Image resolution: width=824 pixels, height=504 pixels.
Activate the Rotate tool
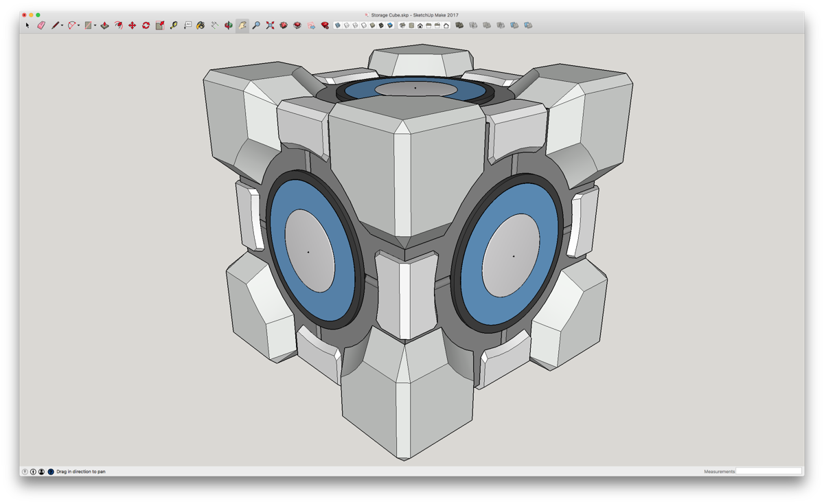point(146,25)
